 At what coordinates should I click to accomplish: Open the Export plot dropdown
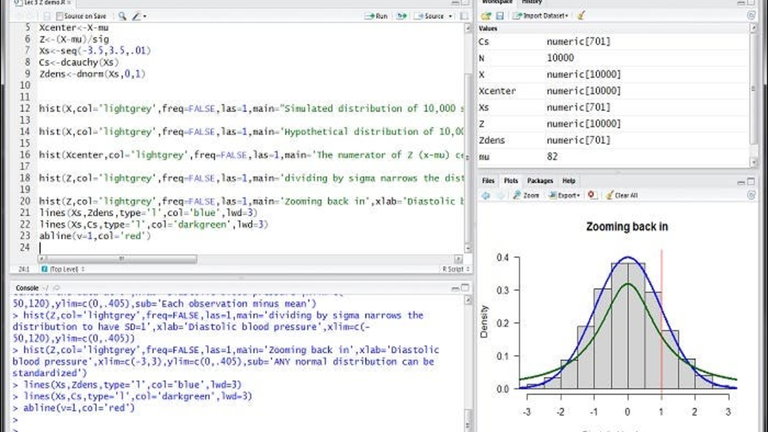564,195
